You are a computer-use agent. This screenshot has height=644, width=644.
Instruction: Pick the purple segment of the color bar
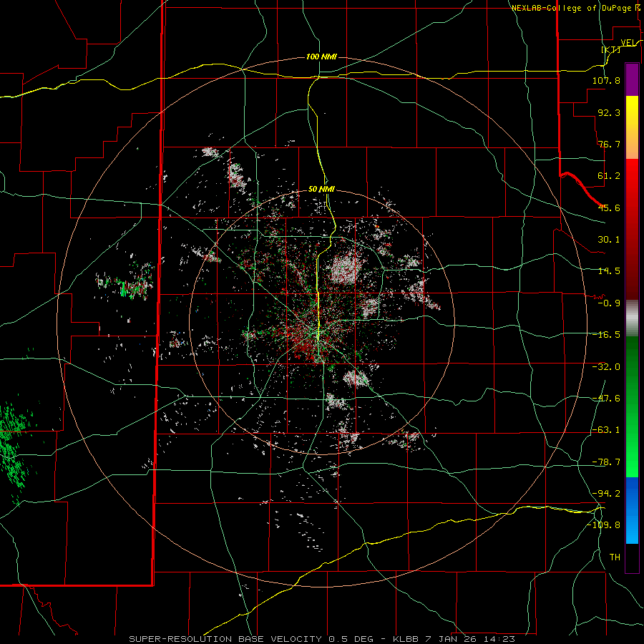point(632,79)
